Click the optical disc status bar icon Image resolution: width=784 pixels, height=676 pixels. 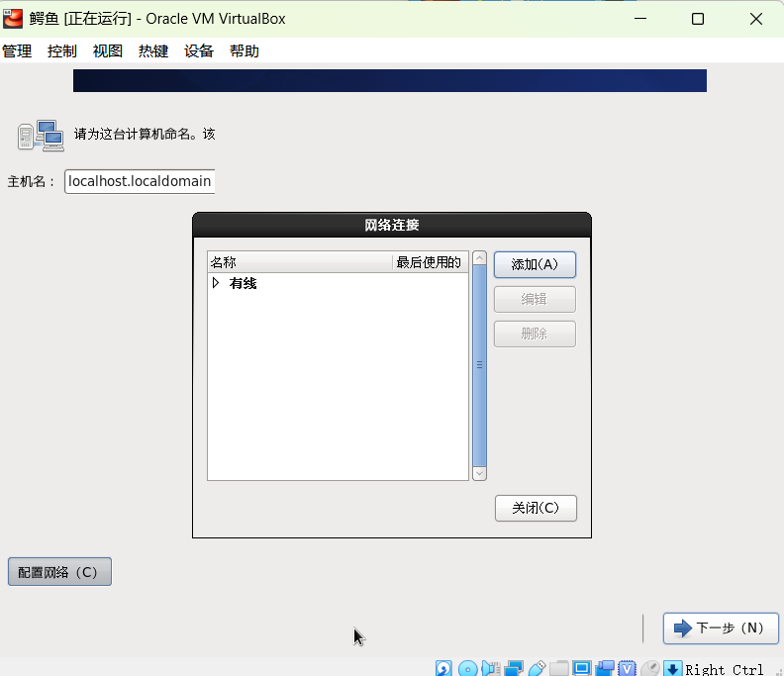coord(468,669)
